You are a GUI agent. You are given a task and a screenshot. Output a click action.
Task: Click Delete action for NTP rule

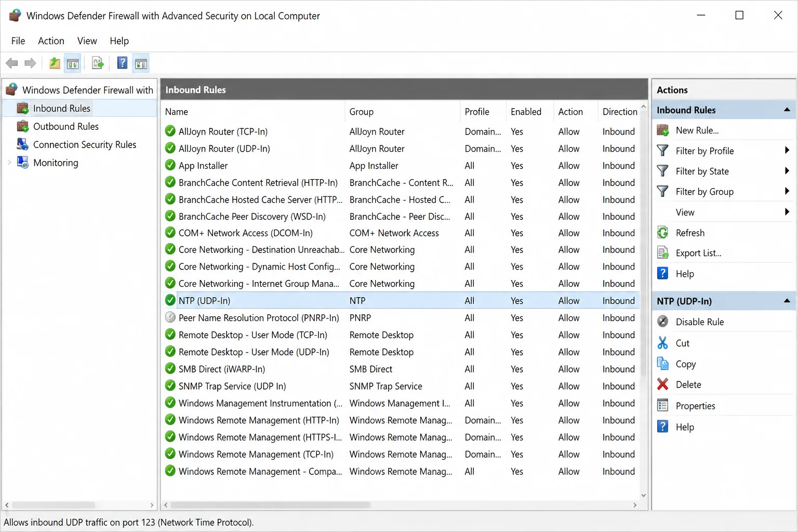(x=688, y=384)
